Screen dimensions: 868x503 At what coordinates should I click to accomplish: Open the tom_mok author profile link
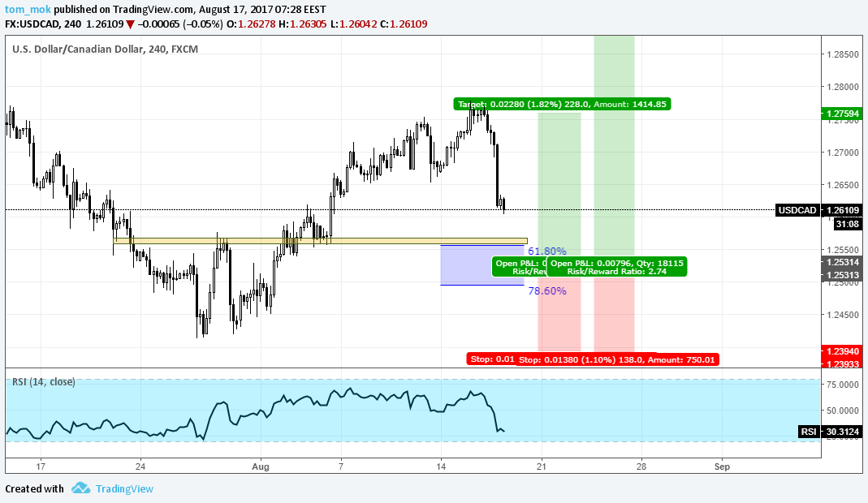click(x=28, y=10)
